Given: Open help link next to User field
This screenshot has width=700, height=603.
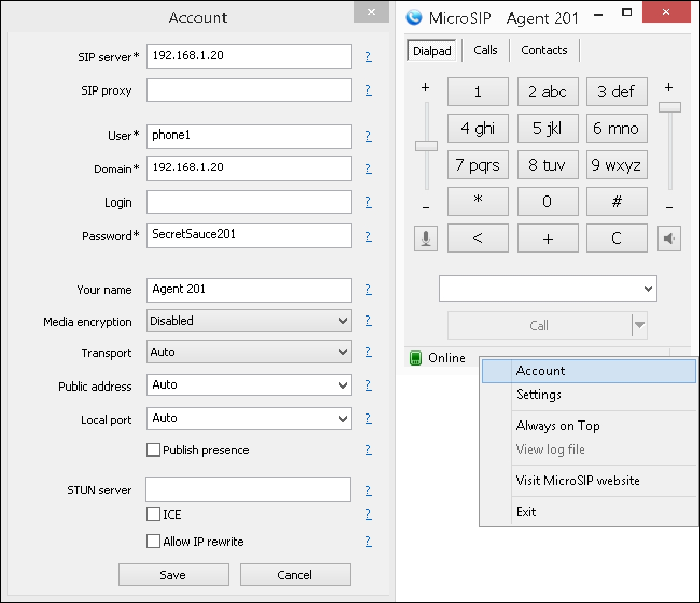Looking at the screenshot, I should pos(368,136).
